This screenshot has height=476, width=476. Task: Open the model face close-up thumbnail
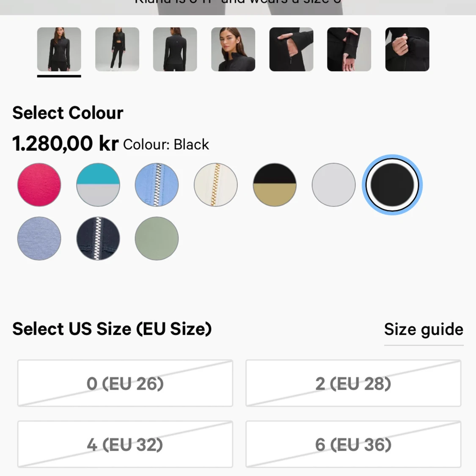pos(233,49)
